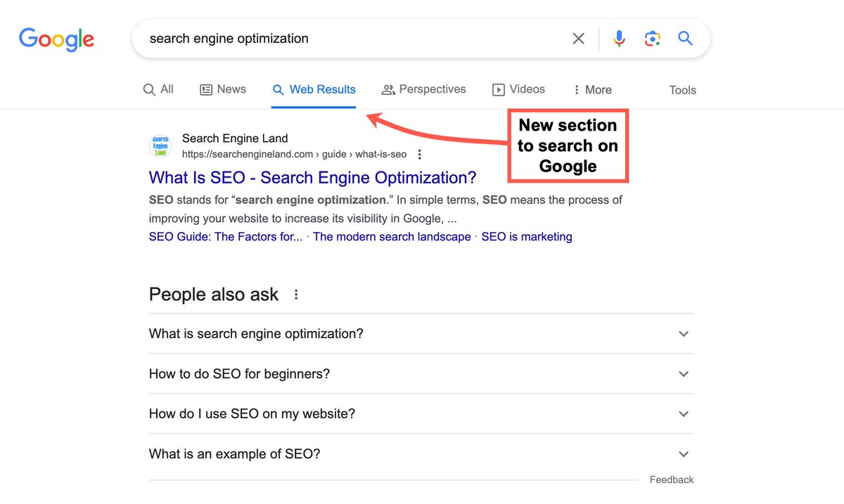This screenshot has height=504, width=844.
Task: Open Google Lens image search
Action: [653, 39]
